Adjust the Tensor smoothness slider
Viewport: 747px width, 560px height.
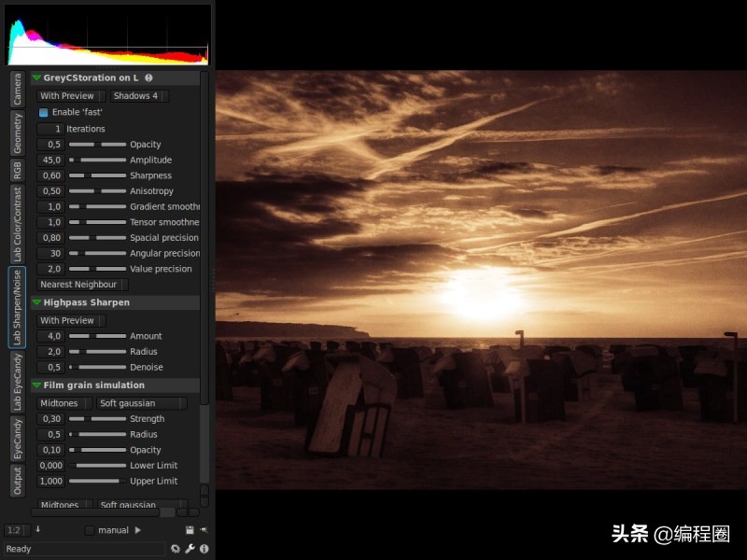98,222
